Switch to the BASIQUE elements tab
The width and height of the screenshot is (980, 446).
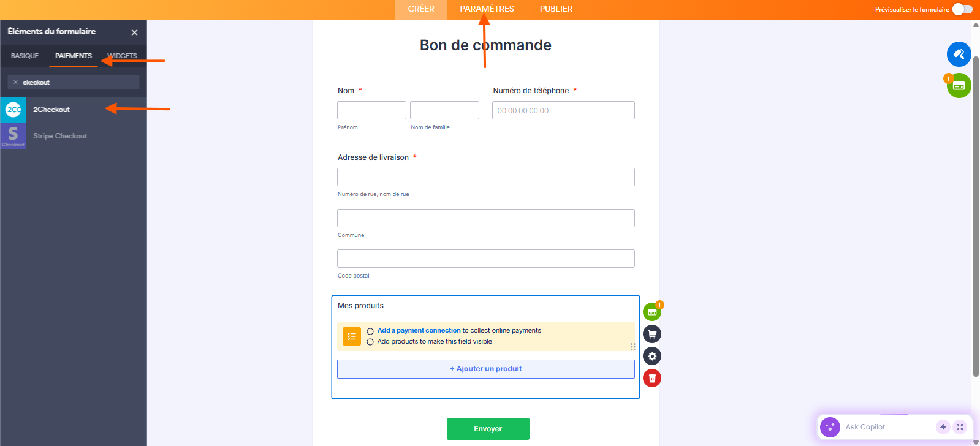point(25,55)
